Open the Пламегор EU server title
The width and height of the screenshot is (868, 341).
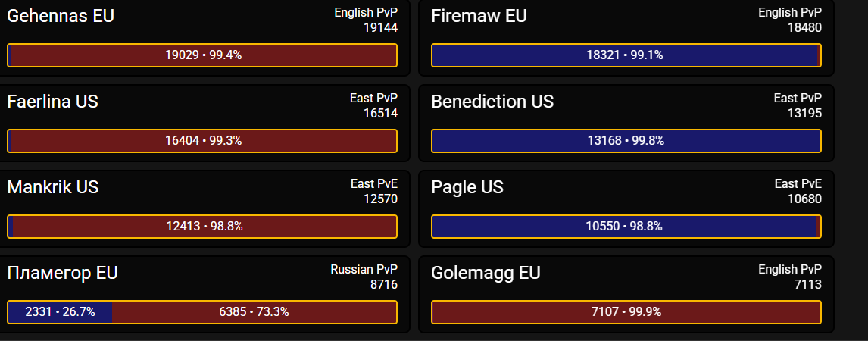tap(62, 273)
